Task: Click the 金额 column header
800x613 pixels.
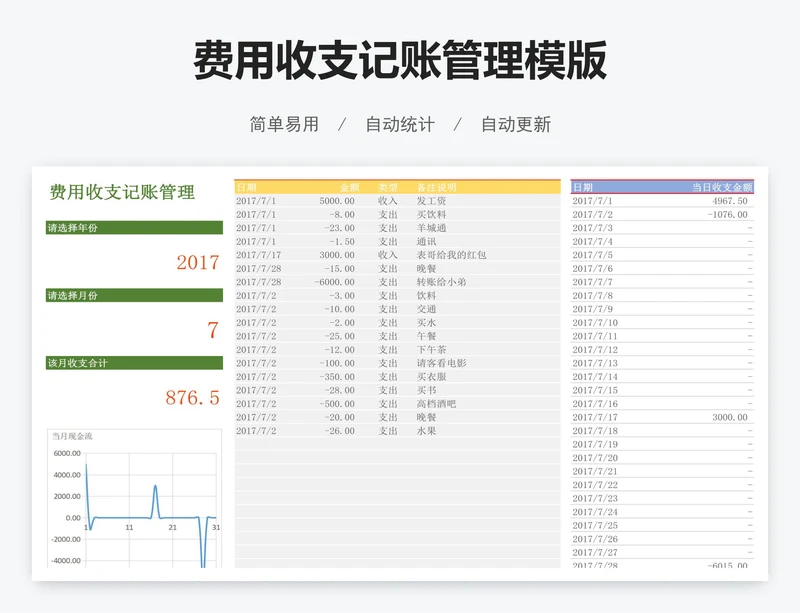Action: pos(348,187)
